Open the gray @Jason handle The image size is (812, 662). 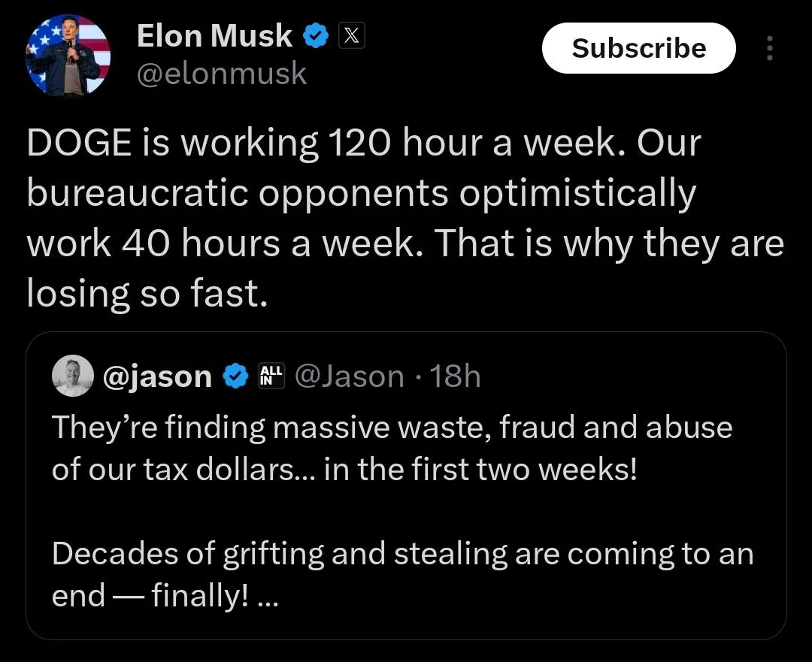tap(349, 376)
